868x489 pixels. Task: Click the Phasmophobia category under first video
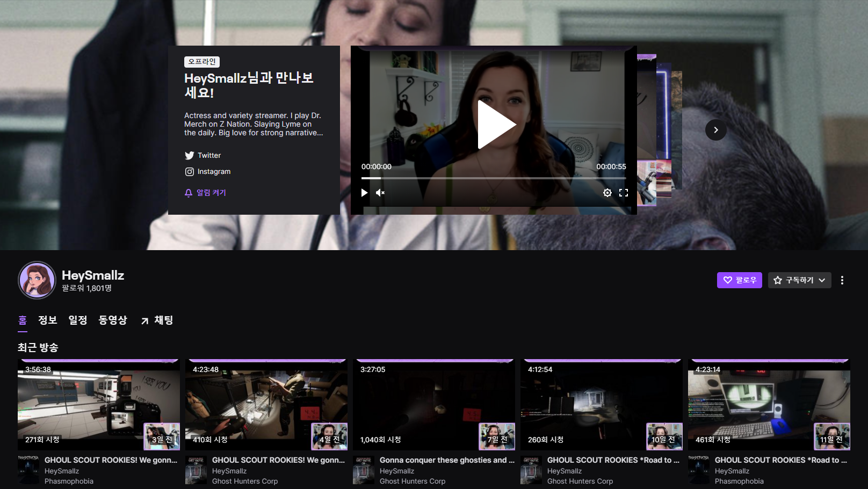point(69,481)
